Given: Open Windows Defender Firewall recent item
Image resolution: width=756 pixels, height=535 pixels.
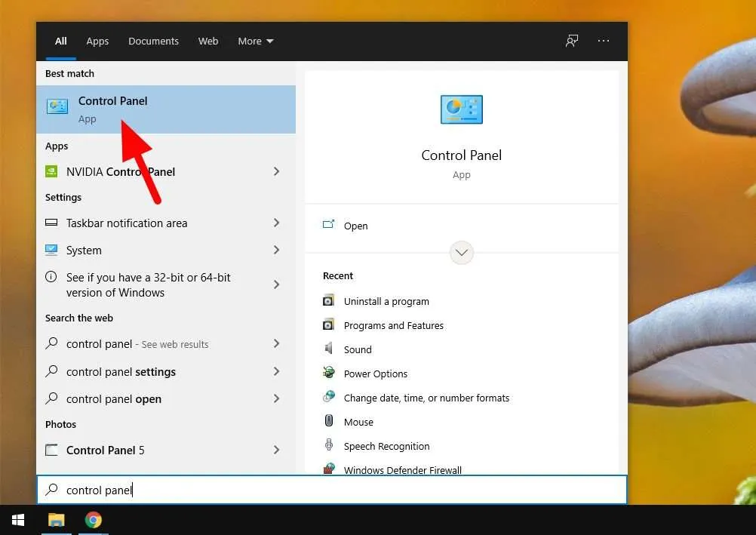Looking at the screenshot, I should point(403,469).
